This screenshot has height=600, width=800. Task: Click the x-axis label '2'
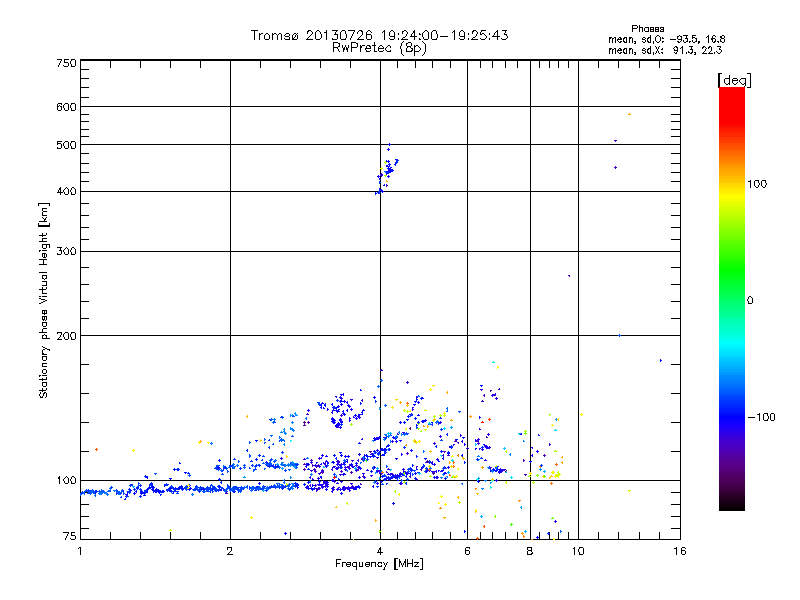click(230, 551)
